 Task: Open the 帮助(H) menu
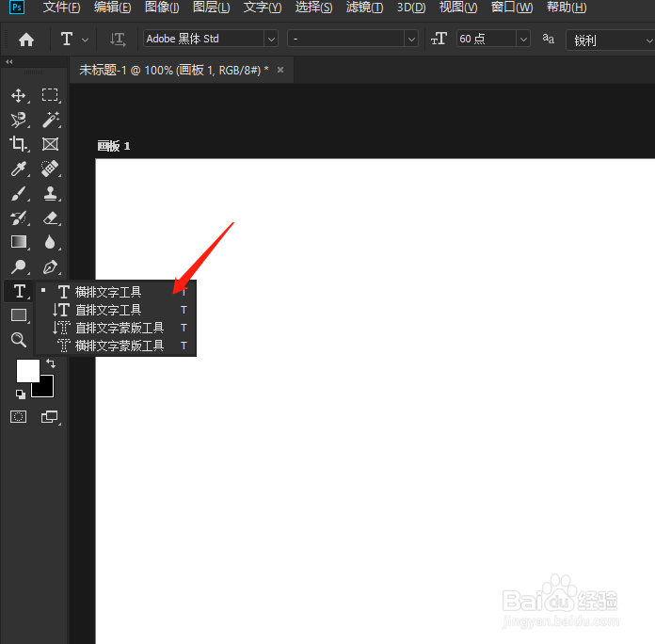coord(567,8)
